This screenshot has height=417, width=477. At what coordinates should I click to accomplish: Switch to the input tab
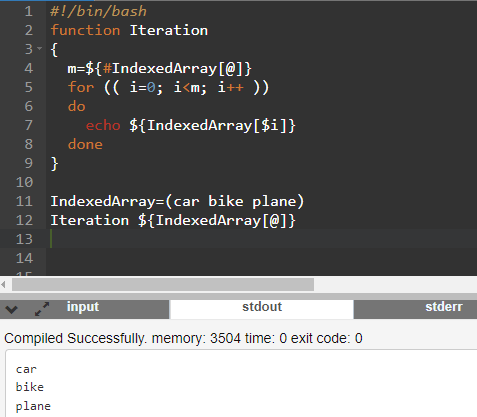point(83,307)
